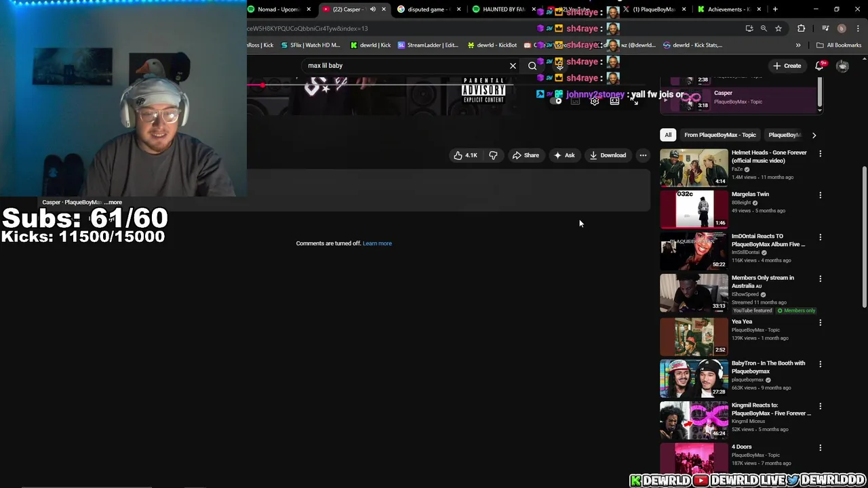This screenshot has width=868, height=488.
Task: Open 'BabyTron - In The Booth with Plaqueboymax'
Action: click(x=768, y=367)
